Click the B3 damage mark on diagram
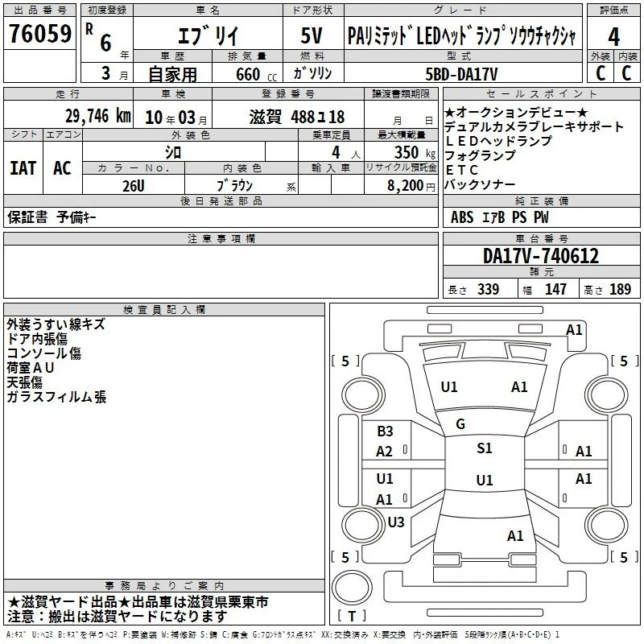The width and height of the screenshot is (644, 644). click(x=385, y=431)
